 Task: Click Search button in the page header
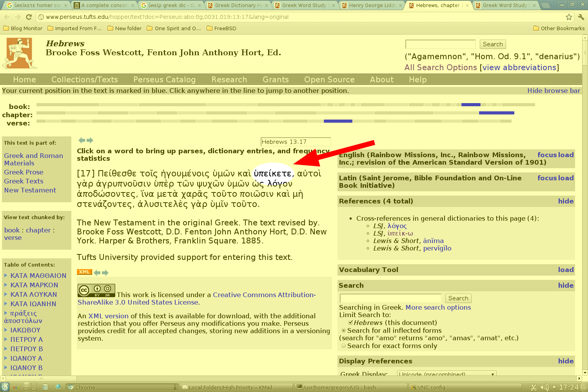(x=493, y=44)
